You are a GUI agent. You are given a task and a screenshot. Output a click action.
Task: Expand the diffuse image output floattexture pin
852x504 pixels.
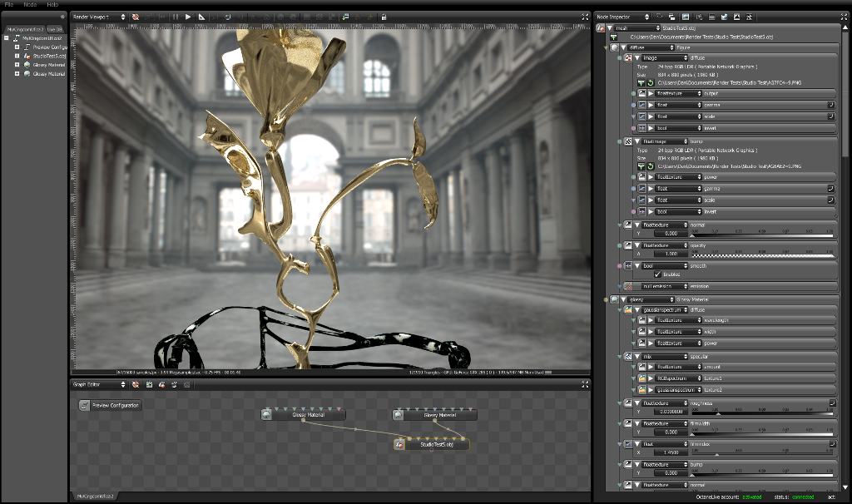(x=651, y=93)
